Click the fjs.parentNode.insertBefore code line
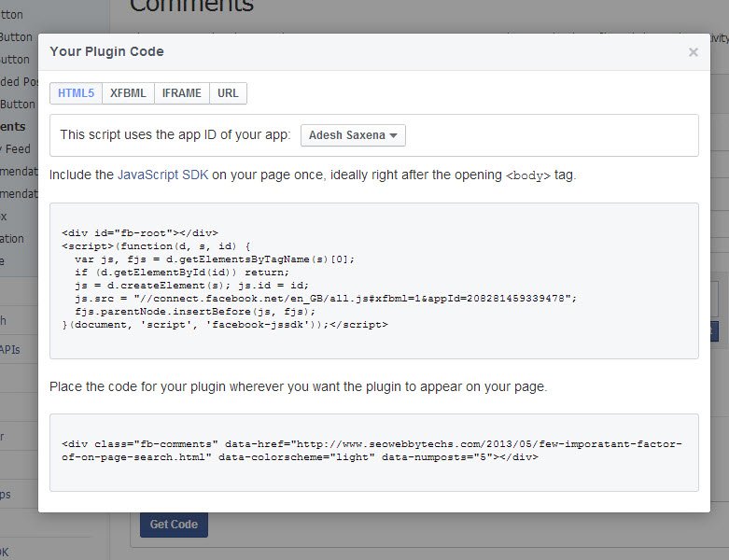 coord(195,312)
